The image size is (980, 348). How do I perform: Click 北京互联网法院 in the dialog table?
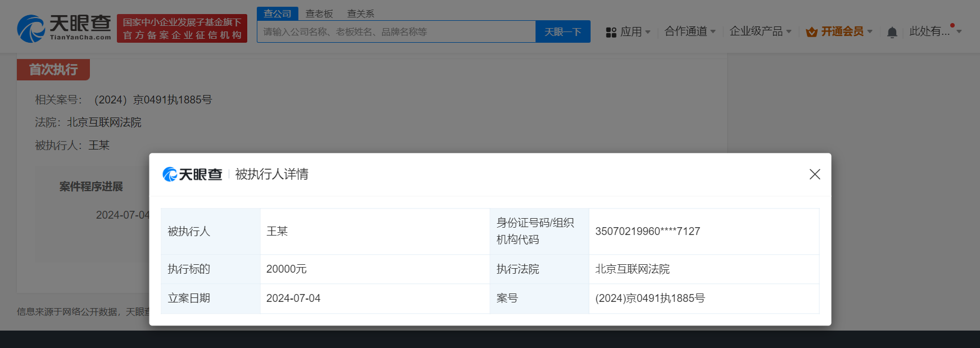coord(632,269)
